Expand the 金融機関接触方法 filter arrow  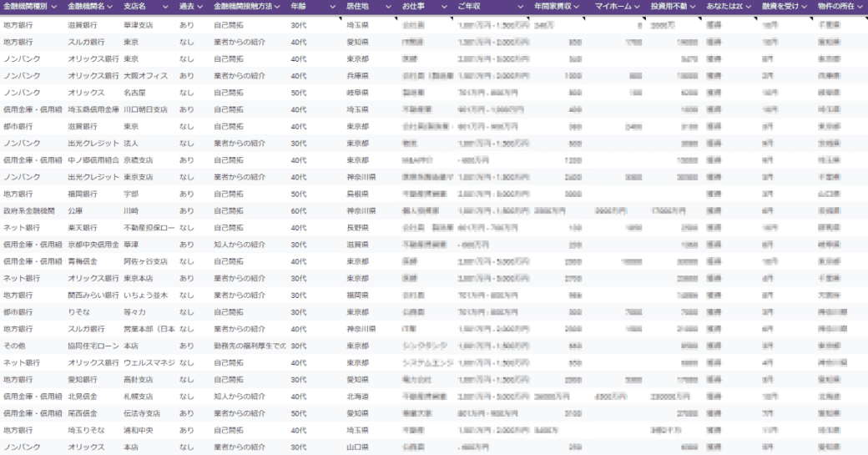[x=278, y=7]
